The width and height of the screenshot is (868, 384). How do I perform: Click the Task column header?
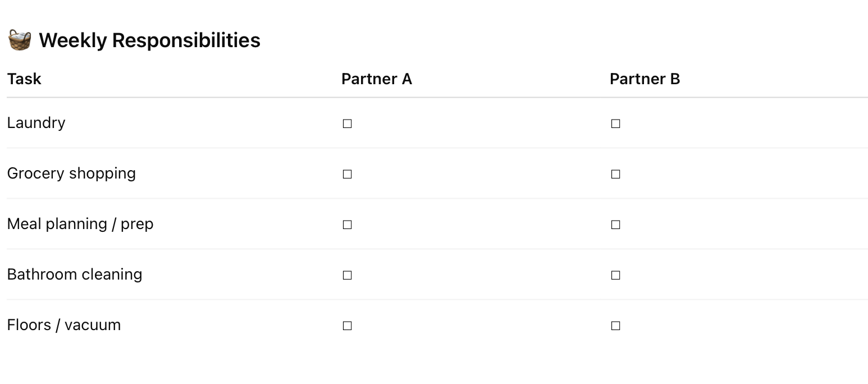tap(24, 79)
